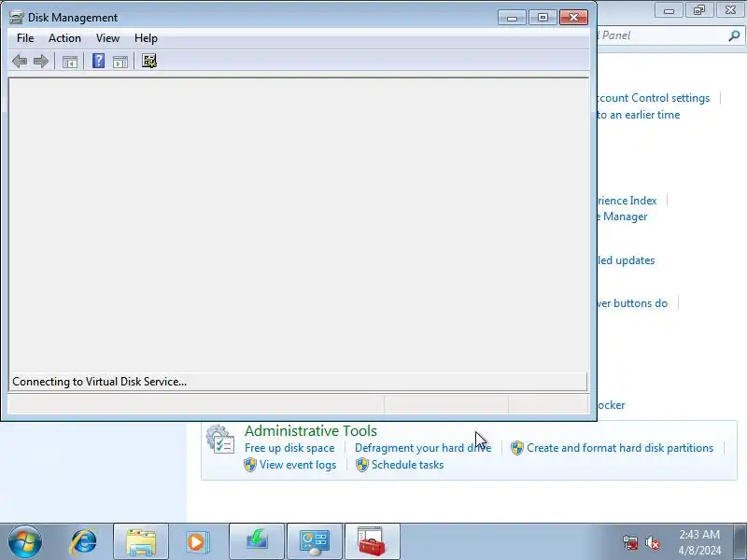Open the File menu in Disk Management
This screenshot has height=560, width=747.
pyautogui.click(x=25, y=38)
